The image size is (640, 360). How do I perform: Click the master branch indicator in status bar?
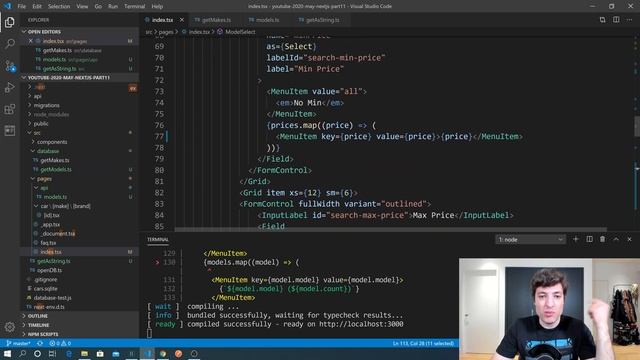[19, 343]
